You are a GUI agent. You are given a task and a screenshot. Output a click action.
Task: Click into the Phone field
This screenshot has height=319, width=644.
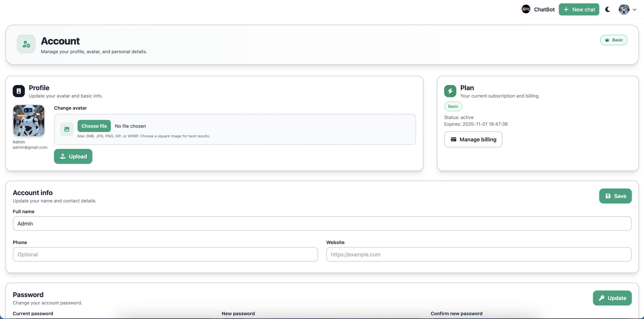click(165, 254)
